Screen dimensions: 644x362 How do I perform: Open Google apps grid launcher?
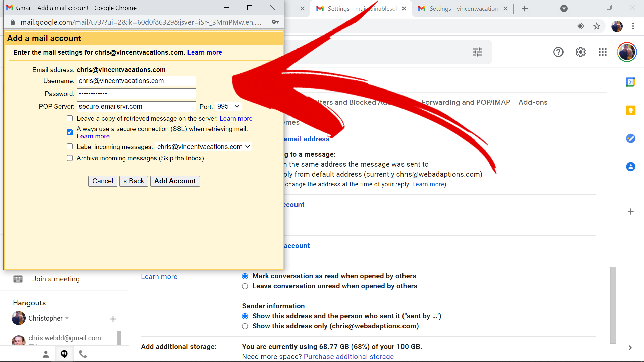point(603,52)
